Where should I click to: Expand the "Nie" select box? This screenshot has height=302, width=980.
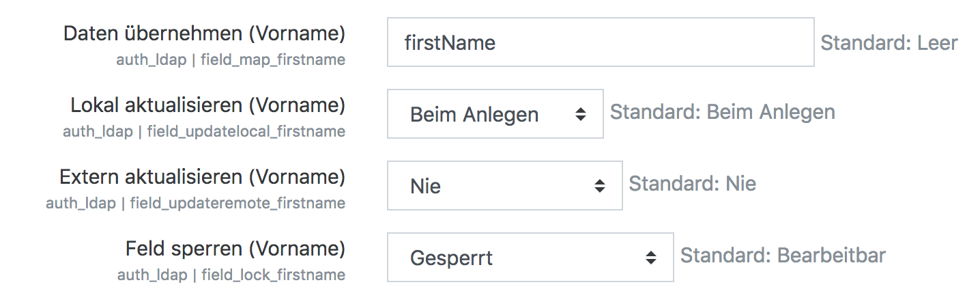(x=504, y=185)
